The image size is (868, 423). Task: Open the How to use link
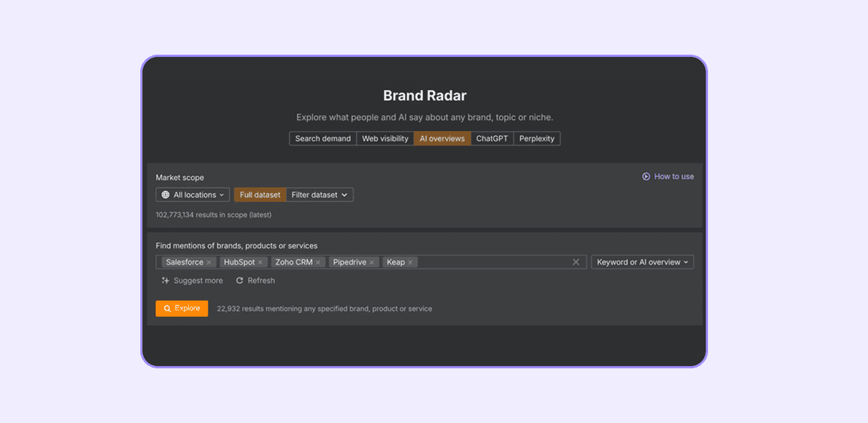(674, 177)
